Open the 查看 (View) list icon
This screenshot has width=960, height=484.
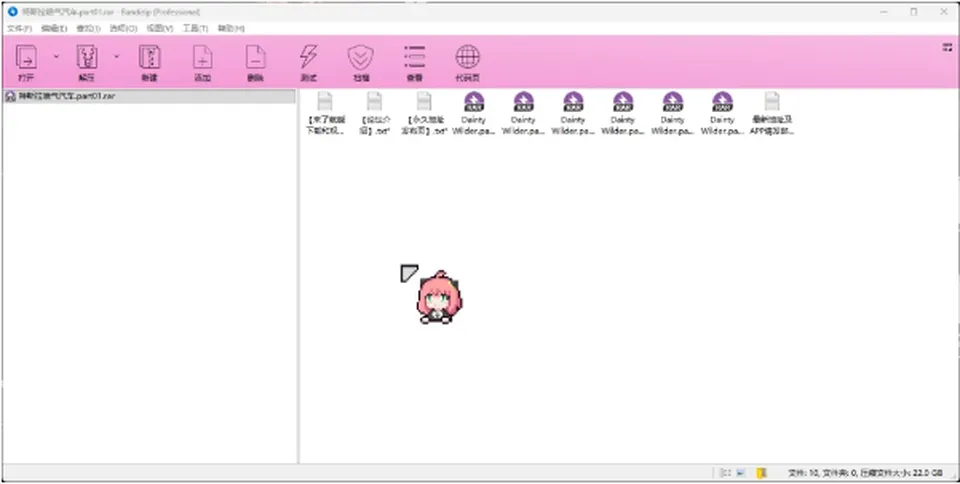coord(414,62)
